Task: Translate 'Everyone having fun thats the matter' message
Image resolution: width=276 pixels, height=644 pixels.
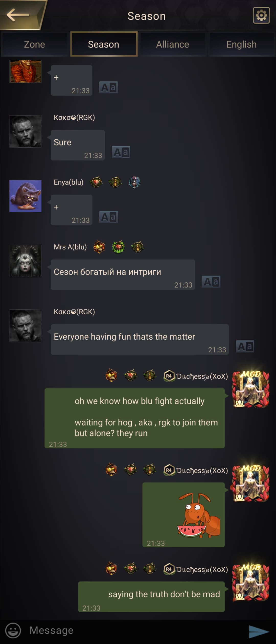Action: 245,347
